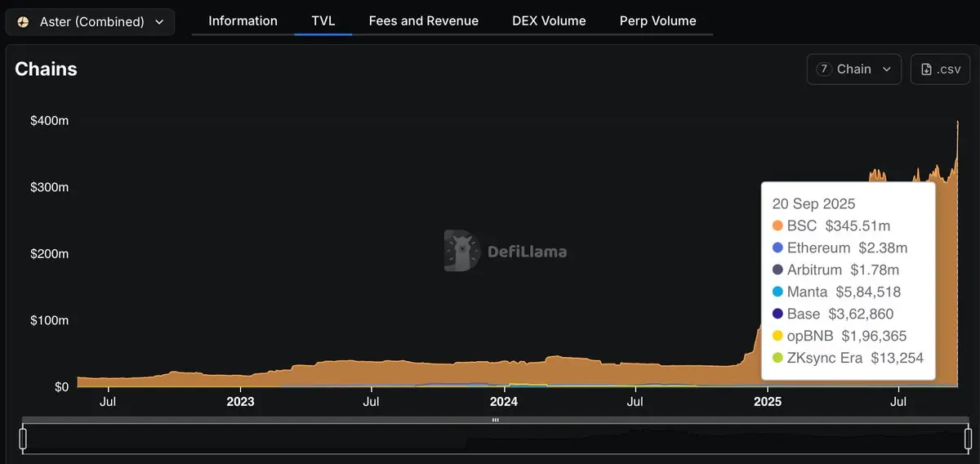980x464 pixels.
Task: Click the chevron on the 7 Chain dropdown
Action: [886, 69]
